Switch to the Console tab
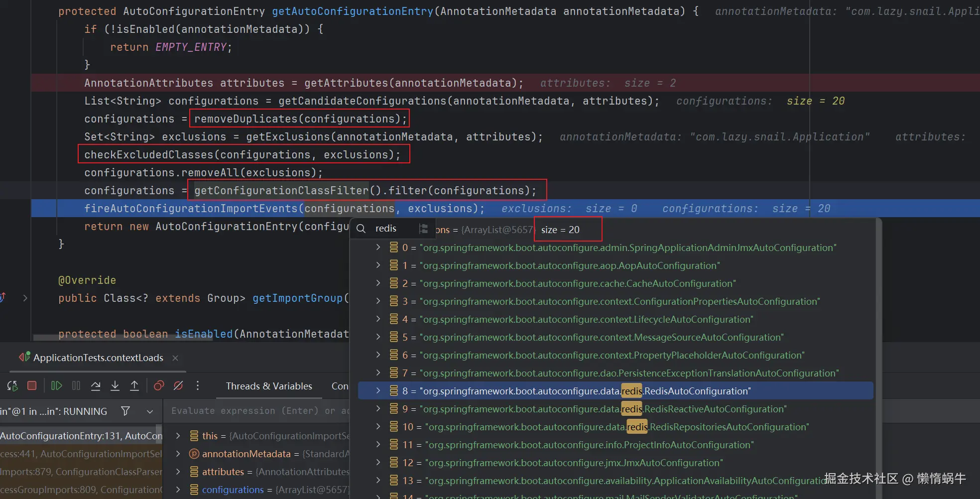The height and width of the screenshot is (499, 980). [x=340, y=386]
